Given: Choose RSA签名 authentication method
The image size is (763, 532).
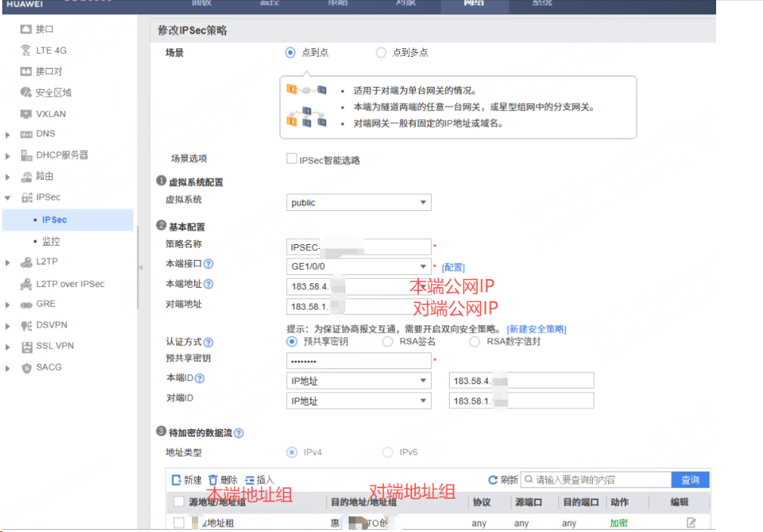Looking at the screenshot, I should point(387,342).
